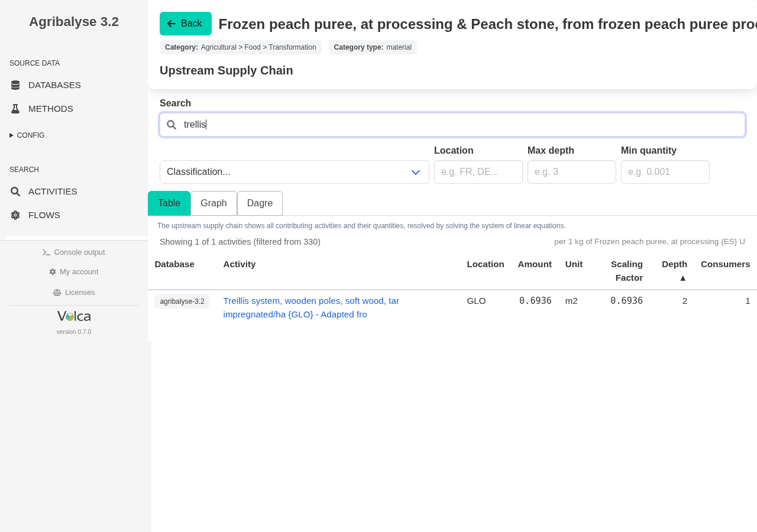Click the Category breadcrumb badge
Viewport: 757px width, 532px height.
pyautogui.click(x=241, y=47)
